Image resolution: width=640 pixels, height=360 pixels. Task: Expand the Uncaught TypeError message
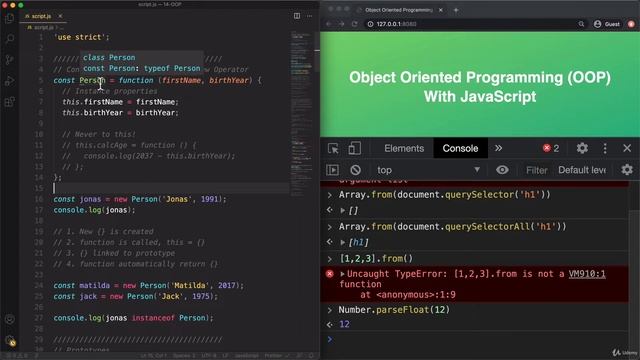(x=342, y=274)
